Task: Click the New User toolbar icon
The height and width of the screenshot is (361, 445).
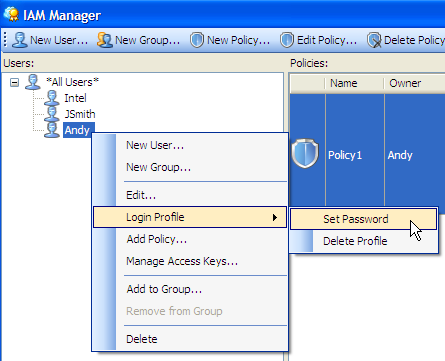Action: [x=20, y=40]
